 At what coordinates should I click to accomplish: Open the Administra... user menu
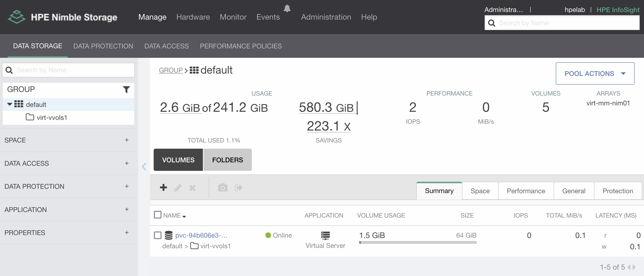[x=504, y=10]
